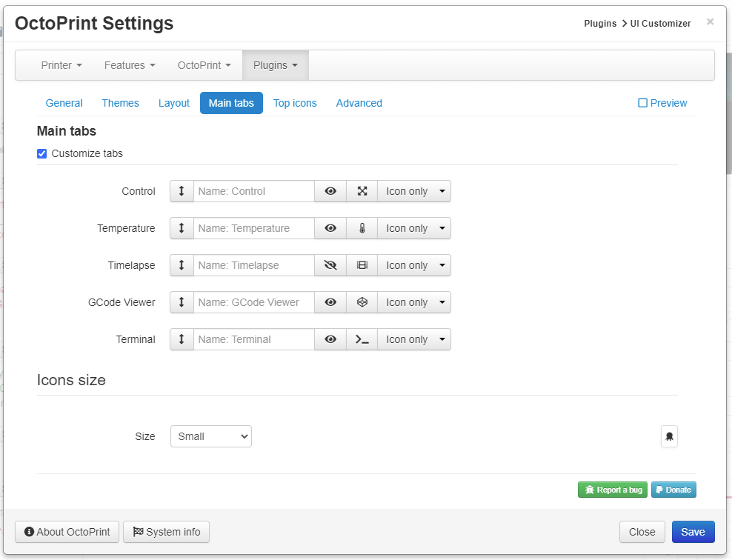Open System info
The image size is (732, 560).
tap(166, 532)
